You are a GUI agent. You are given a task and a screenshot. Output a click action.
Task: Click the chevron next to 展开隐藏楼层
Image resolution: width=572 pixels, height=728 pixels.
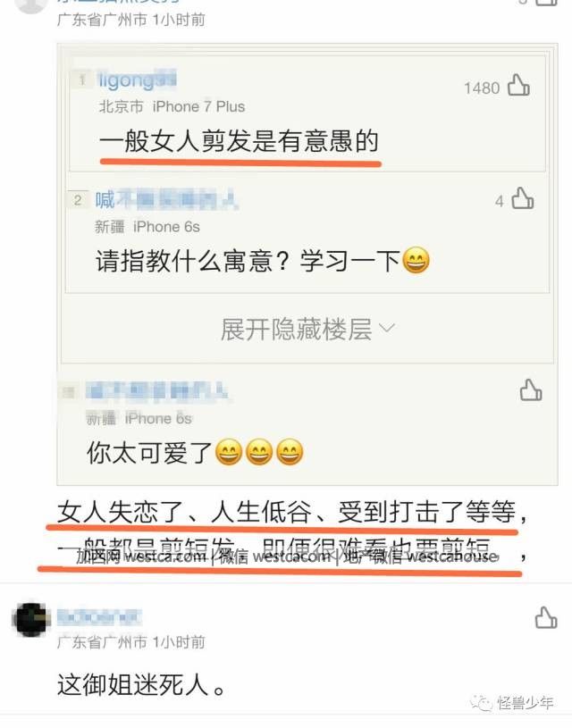387,329
